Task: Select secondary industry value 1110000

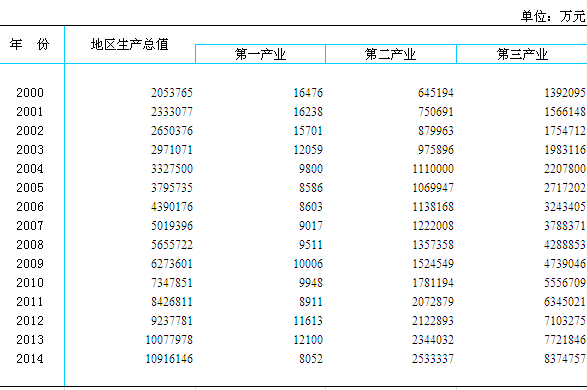Action: [x=433, y=169]
